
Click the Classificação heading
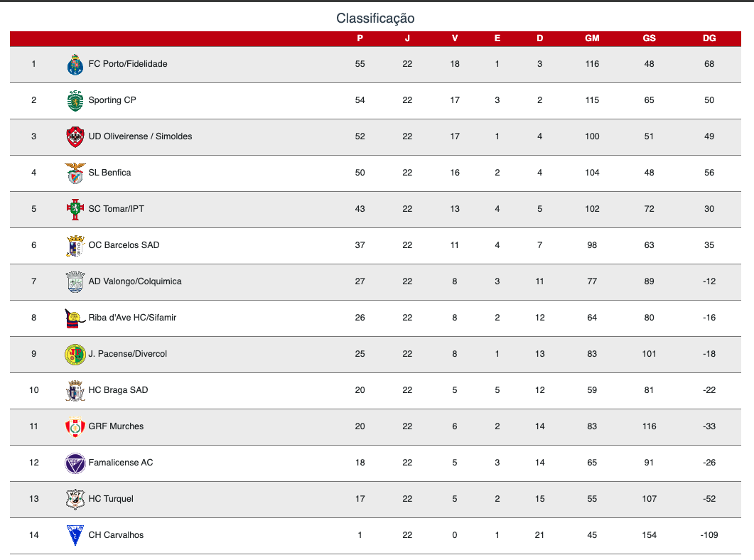point(375,18)
